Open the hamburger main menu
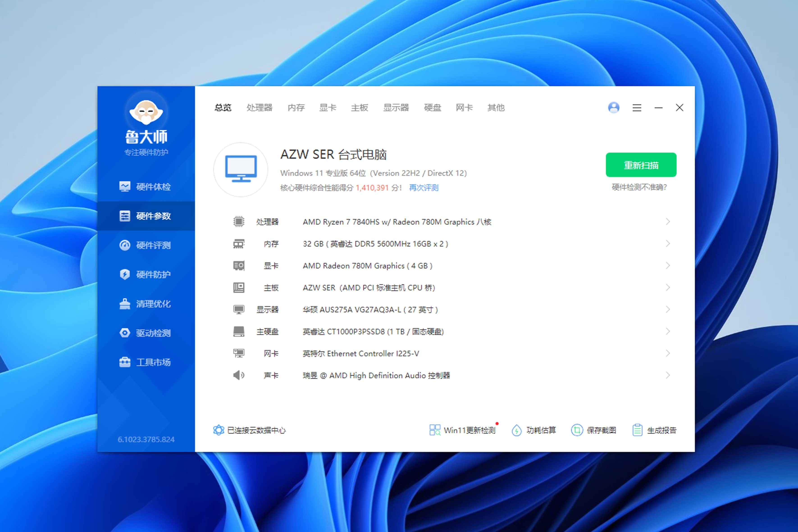 [637, 108]
